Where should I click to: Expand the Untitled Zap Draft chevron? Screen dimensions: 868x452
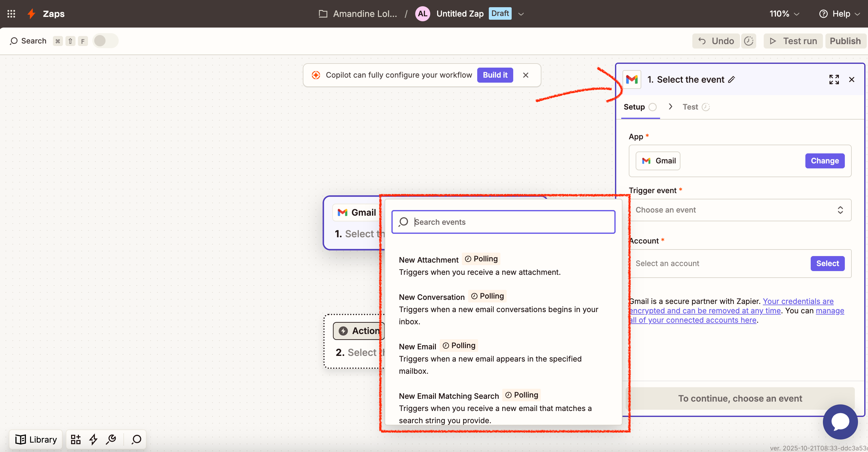pyautogui.click(x=521, y=14)
